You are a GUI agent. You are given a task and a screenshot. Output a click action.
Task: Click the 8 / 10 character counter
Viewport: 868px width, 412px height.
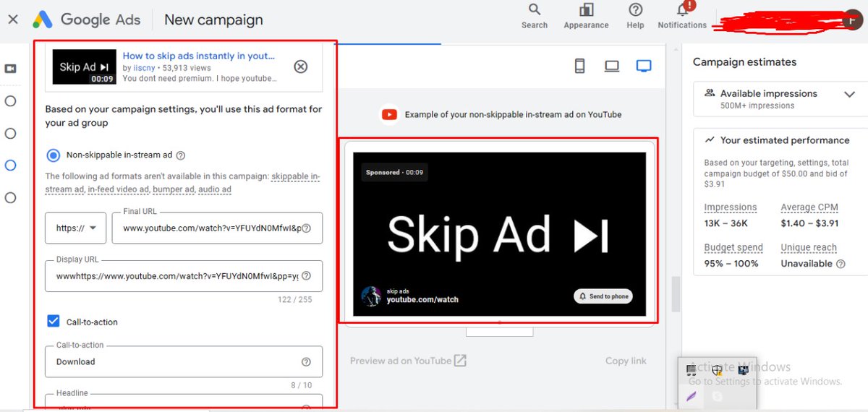click(302, 385)
